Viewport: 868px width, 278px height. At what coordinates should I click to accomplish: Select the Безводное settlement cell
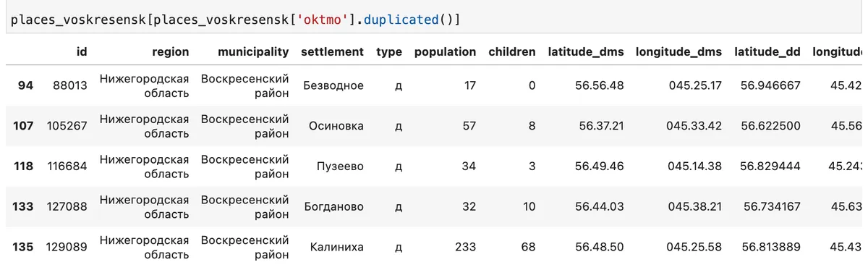333,85
